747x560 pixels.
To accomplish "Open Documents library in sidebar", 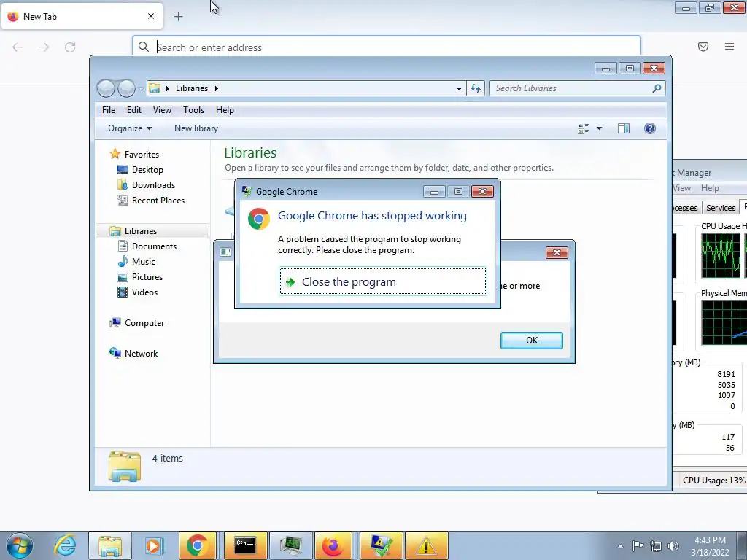I will (x=154, y=246).
